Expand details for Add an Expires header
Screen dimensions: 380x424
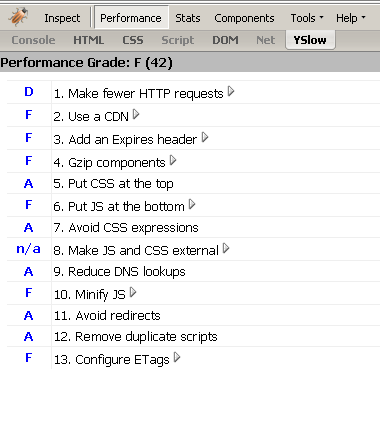coord(205,137)
